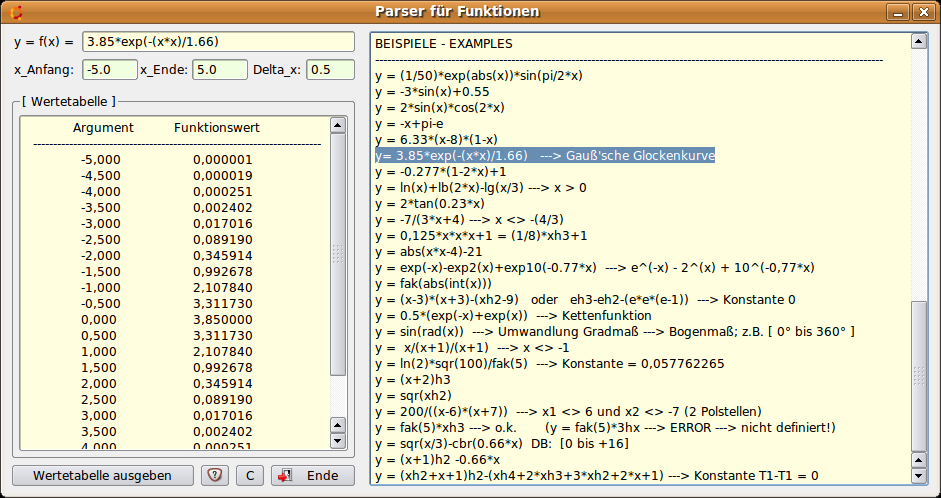Click the application icon in title bar
The image size is (941, 498).
(x=14, y=12)
